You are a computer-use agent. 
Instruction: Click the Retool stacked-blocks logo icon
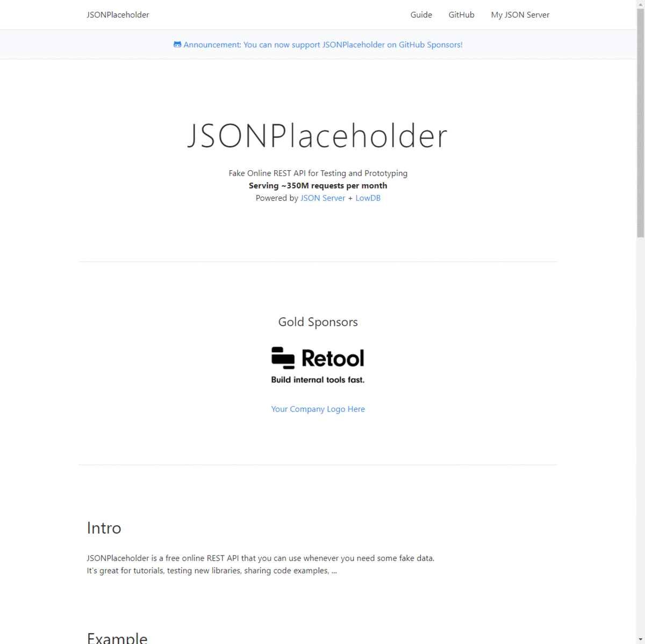[x=283, y=358]
